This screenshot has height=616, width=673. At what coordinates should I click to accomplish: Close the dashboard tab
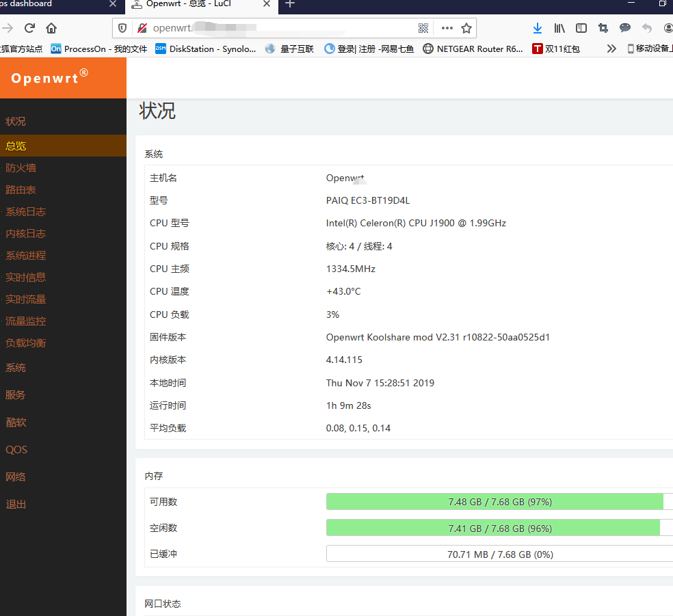tap(113, 4)
